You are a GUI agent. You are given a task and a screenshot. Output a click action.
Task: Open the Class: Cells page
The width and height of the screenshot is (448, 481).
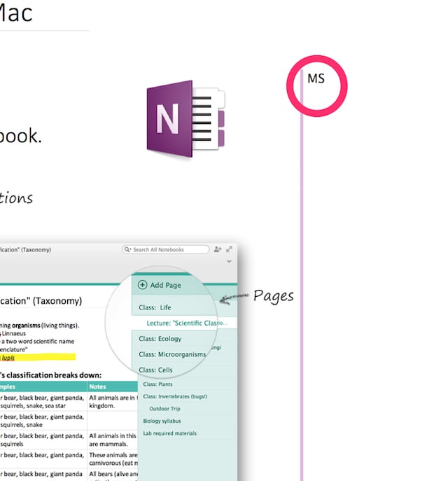tap(155, 370)
